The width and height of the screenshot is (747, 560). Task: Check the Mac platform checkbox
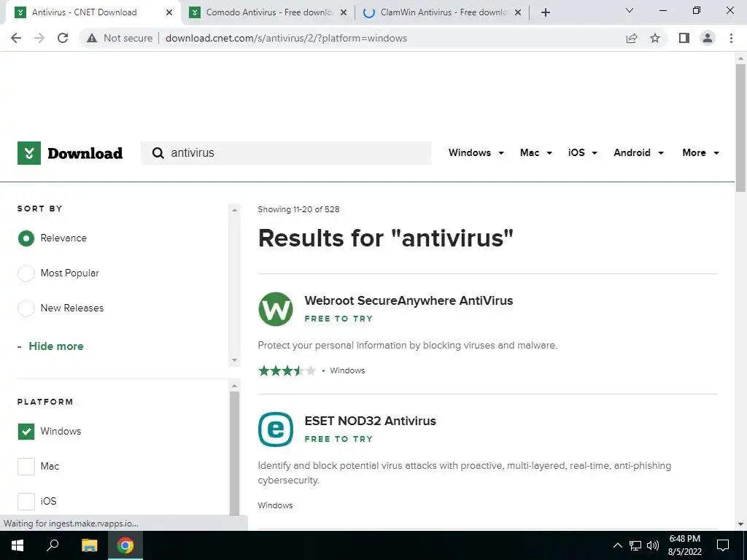[26, 467]
